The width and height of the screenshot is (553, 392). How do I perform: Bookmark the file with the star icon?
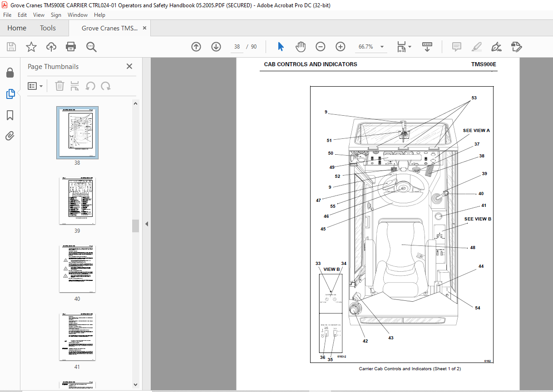(x=31, y=47)
